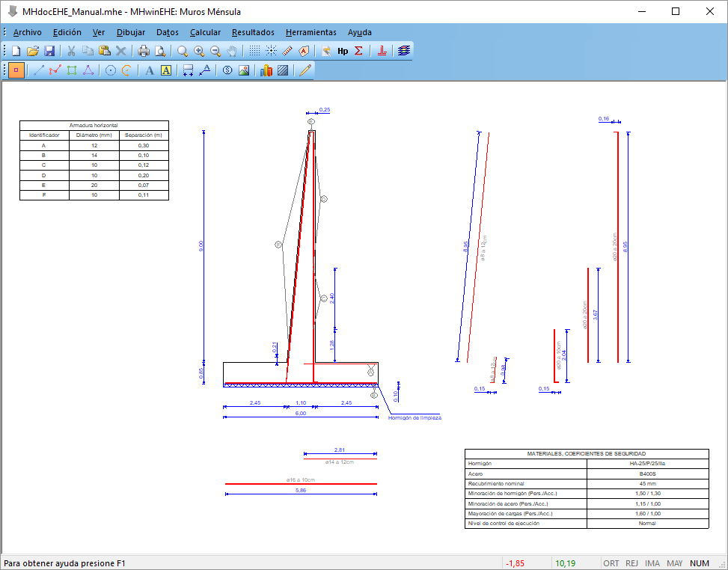Click the NUM indicator in status bar
728x570 pixels.
click(x=700, y=563)
